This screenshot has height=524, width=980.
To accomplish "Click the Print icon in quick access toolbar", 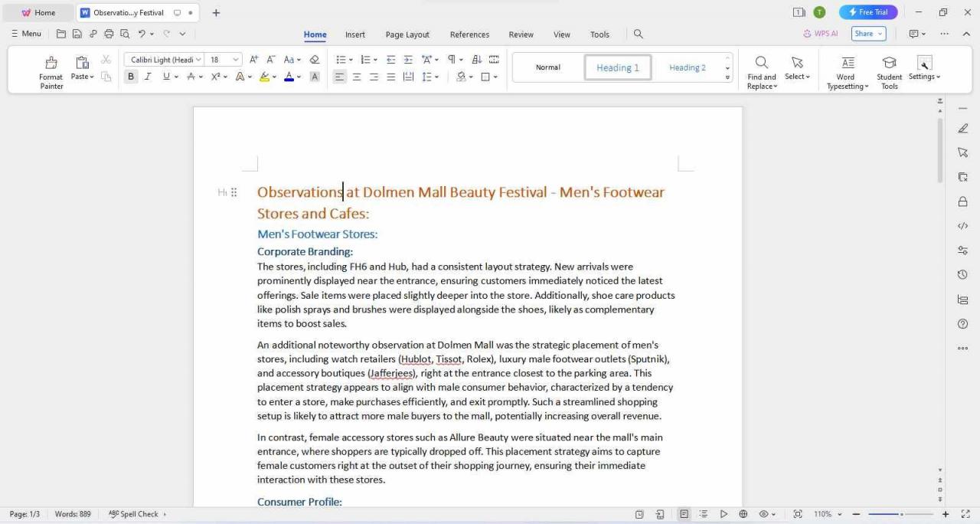I will (109, 34).
